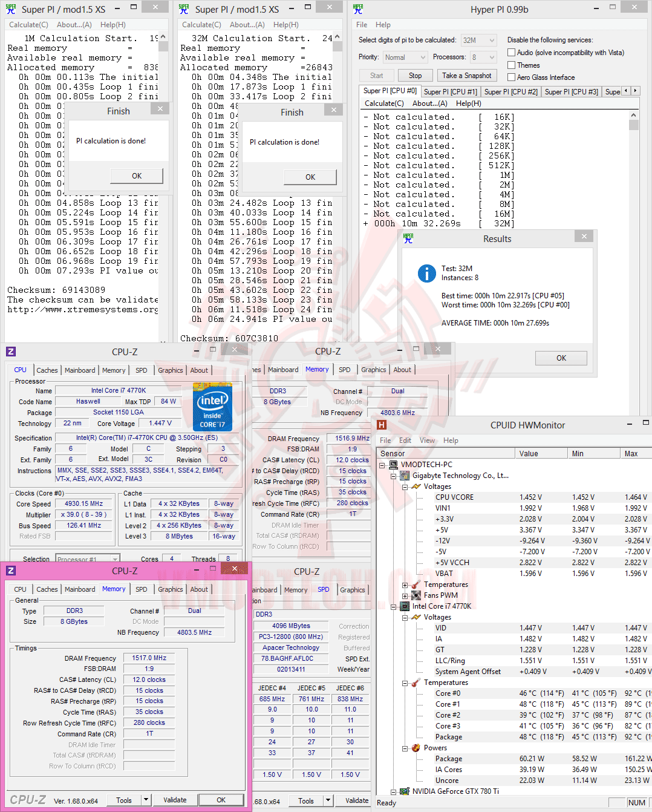This screenshot has width=652, height=812.
Task: Collapse the Intel Core i7 4770K tree node
Action: [393, 606]
